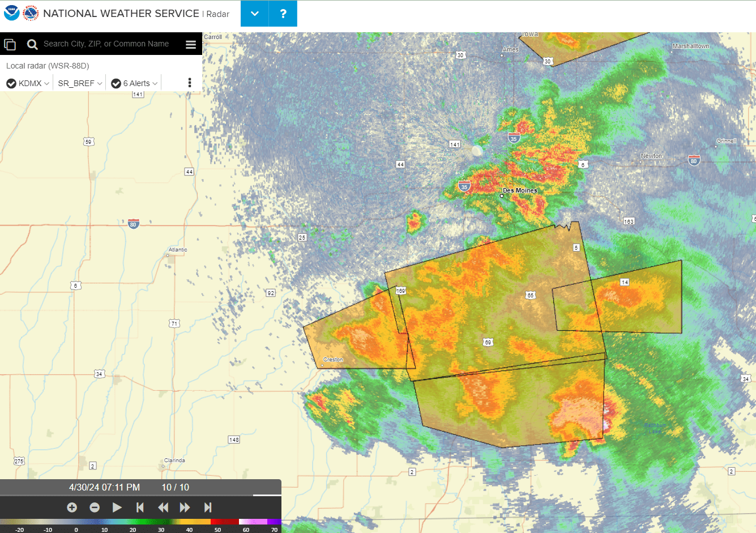The height and width of the screenshot is (533, 756).
Task: Open the three-dot more options menu
Action: [190, 83]
